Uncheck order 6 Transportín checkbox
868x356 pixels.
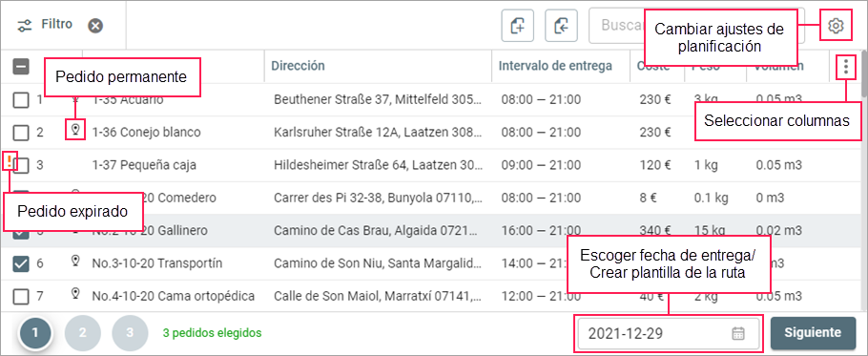pyautogui.click(x=20, y=264)
